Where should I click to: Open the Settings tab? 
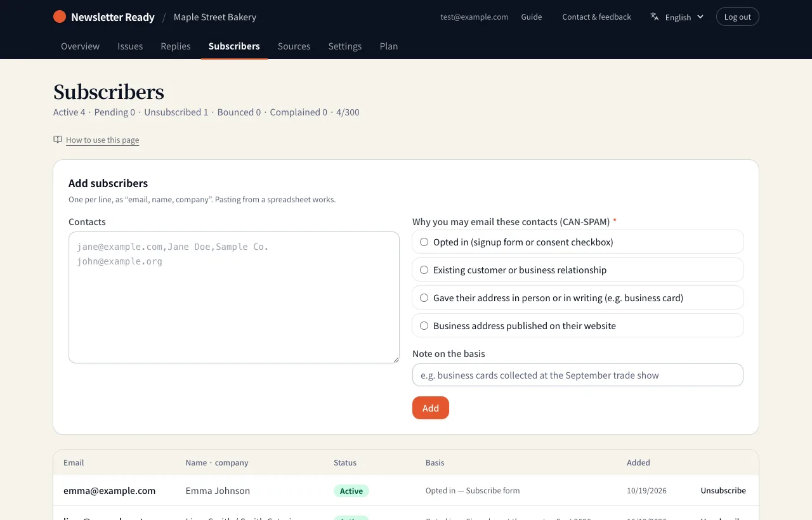click(x=345, y=46)
